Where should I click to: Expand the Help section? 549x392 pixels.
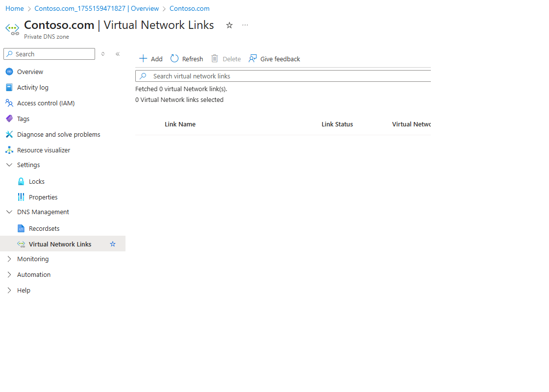9,290
